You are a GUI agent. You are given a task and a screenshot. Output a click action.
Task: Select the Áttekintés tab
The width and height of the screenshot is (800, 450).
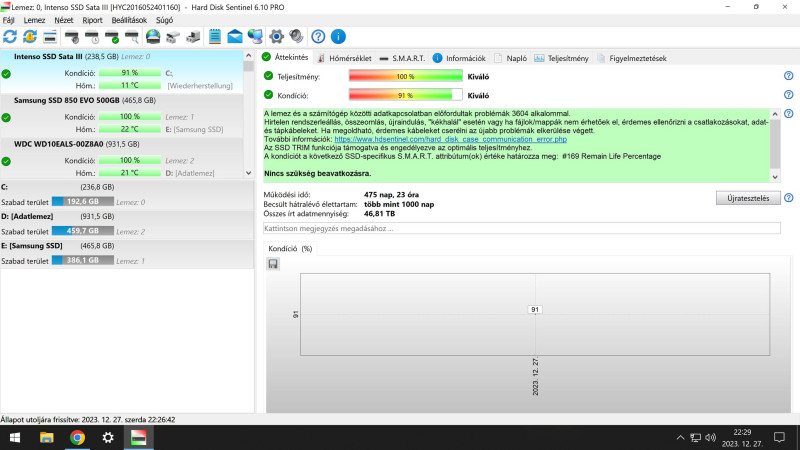click(x=285, y=57)
